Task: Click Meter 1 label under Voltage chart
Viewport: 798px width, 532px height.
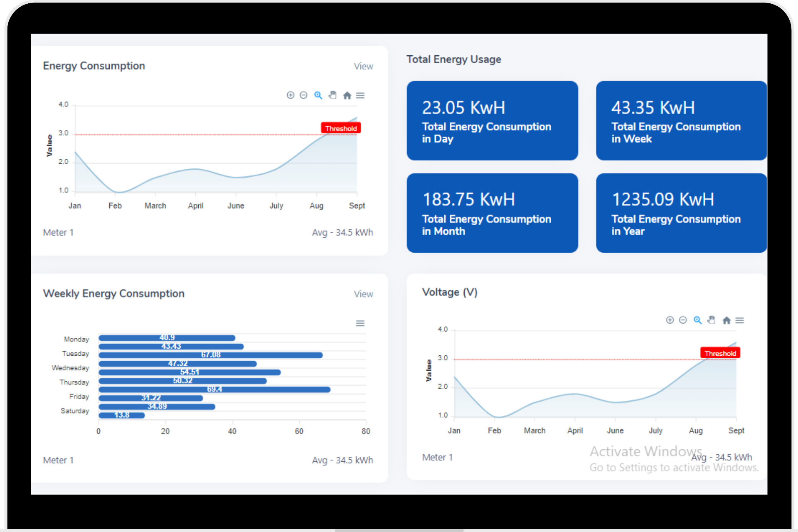Action: click(x=437, y=457)
